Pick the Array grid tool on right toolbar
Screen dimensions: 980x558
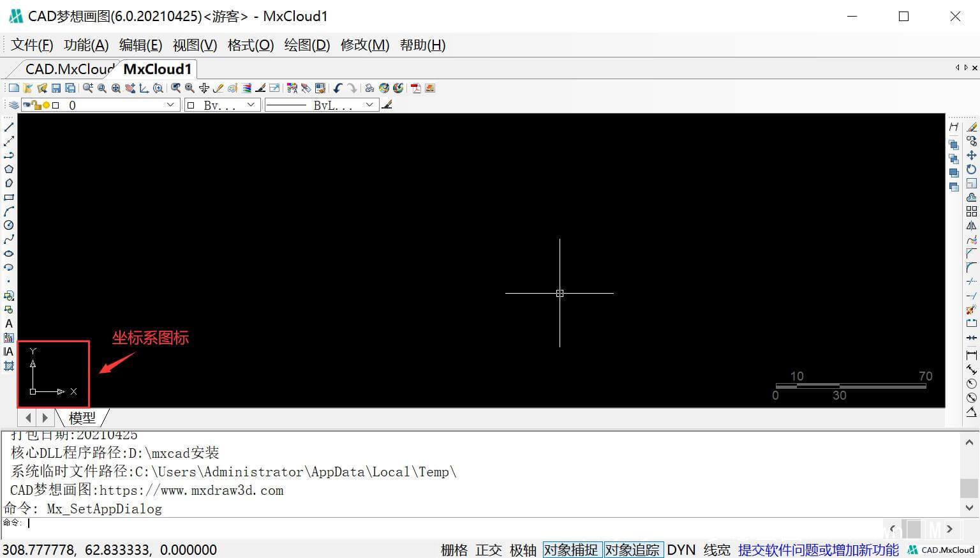[972, 211]
